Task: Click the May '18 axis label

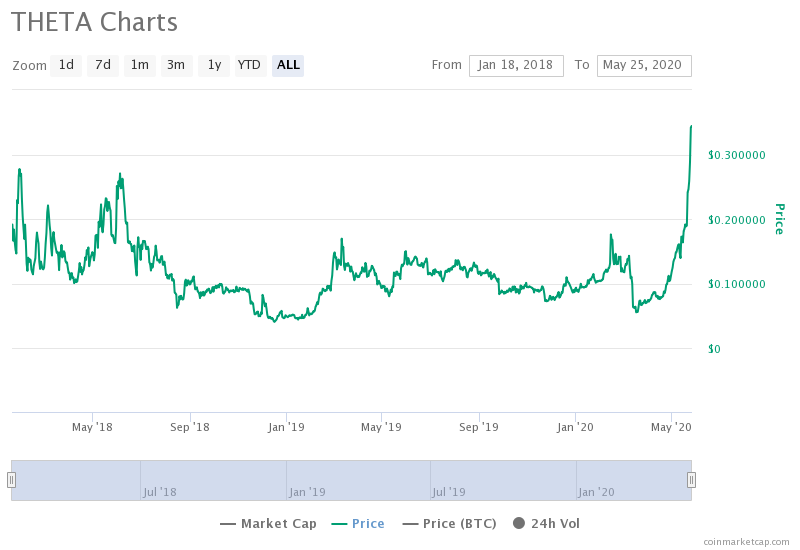Action: pos(92,427)
